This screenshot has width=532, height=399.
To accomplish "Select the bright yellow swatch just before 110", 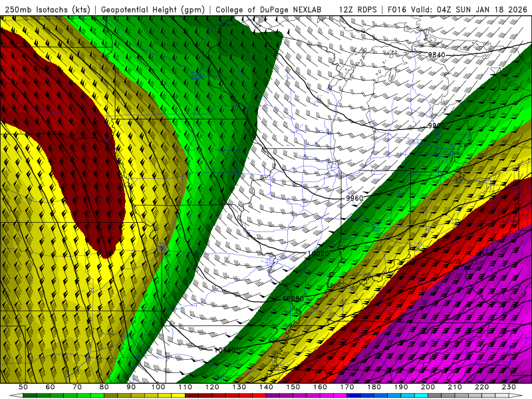I will coord(178,396).
